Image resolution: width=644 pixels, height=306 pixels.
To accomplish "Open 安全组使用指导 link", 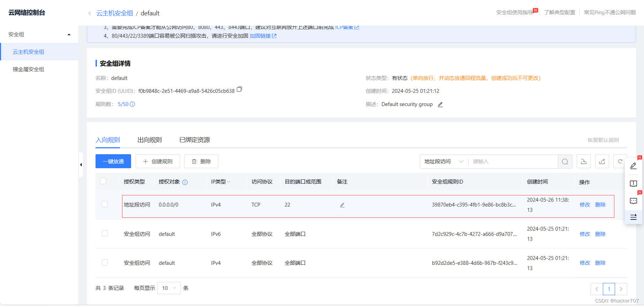I will point(515,13).
